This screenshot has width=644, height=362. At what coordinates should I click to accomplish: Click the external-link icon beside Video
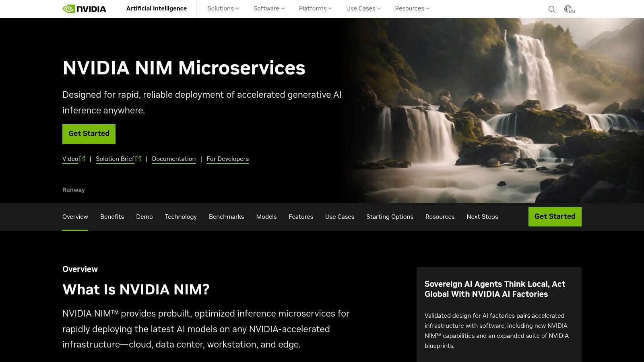pyautogui.click(x=83, y=158)
